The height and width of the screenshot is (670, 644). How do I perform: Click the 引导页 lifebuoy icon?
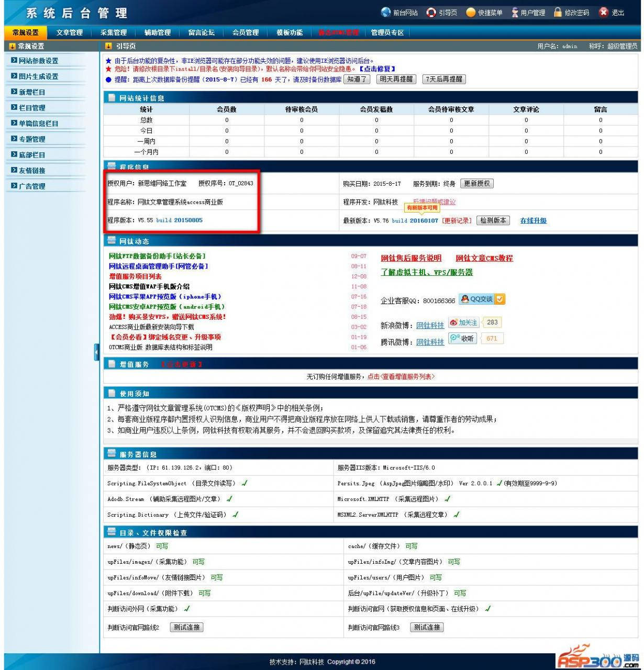[431, 12]
